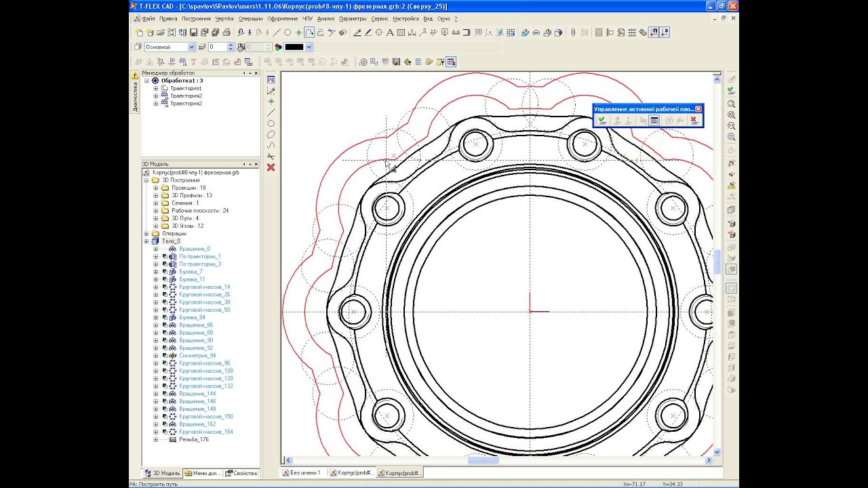Screen dimensions: 868x488
Task: Click scroll-right arrow of horizontal scrollbar
Action: [x=709, y=460]
